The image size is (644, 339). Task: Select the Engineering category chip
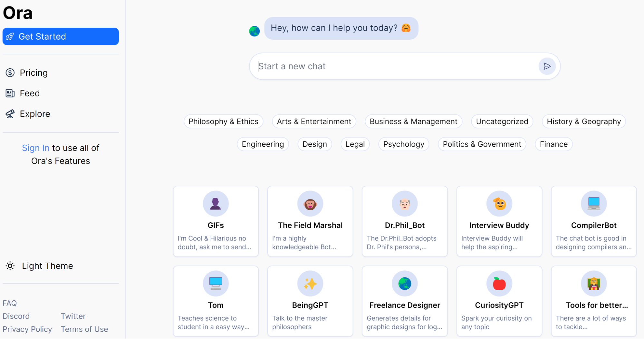(263, 144)
